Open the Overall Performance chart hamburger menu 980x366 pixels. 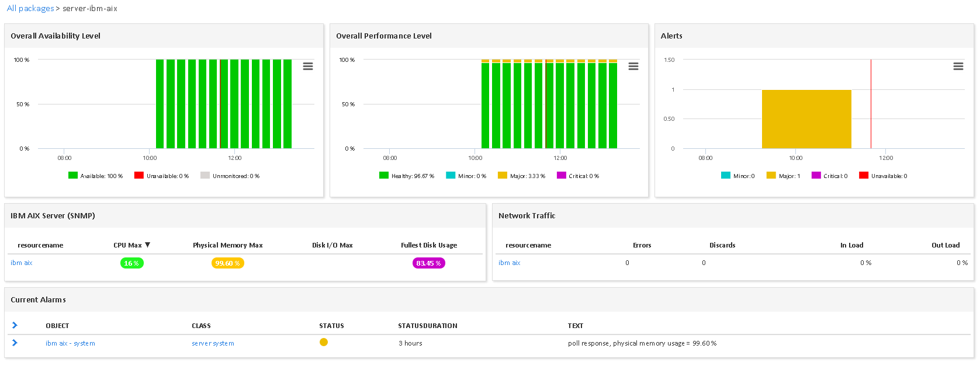pyautogui.click(x=633, y=67)
